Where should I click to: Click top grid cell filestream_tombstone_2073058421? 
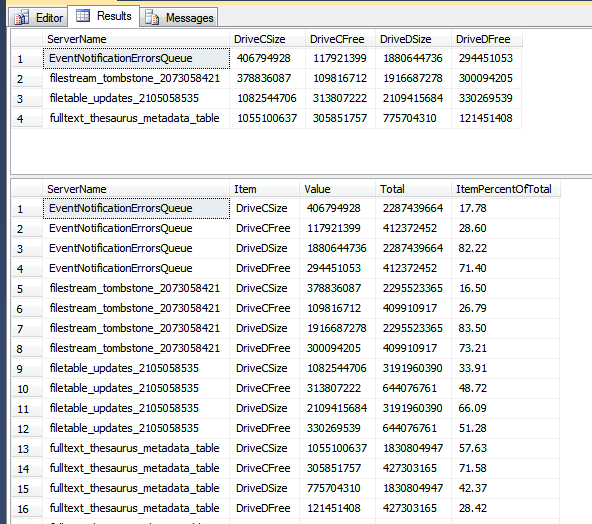[x=136, y=79]
